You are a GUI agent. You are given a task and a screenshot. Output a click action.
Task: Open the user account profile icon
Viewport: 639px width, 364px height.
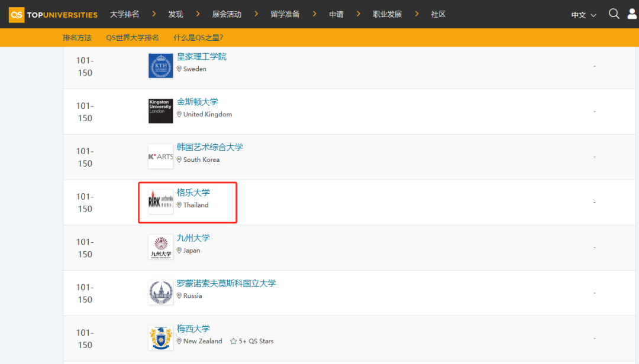click(x=632, y=14)
